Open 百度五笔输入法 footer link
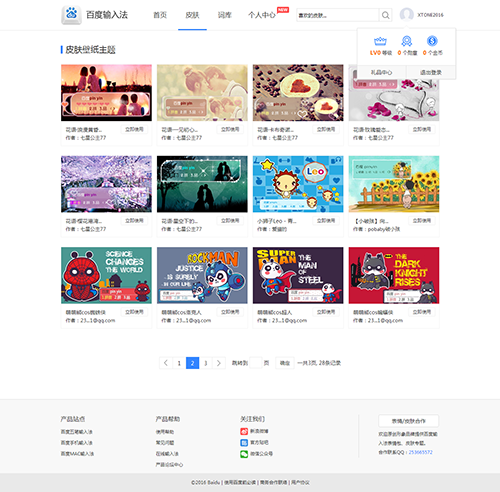500x492 pixels. [x=77, y=432]
